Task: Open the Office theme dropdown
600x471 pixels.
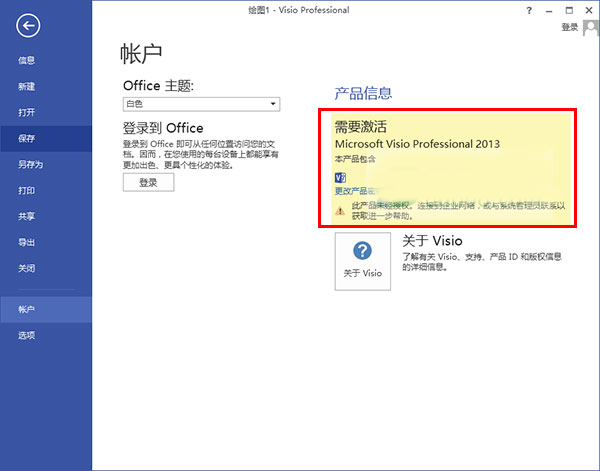Action: pyautogui.click(x=201, y=104)
